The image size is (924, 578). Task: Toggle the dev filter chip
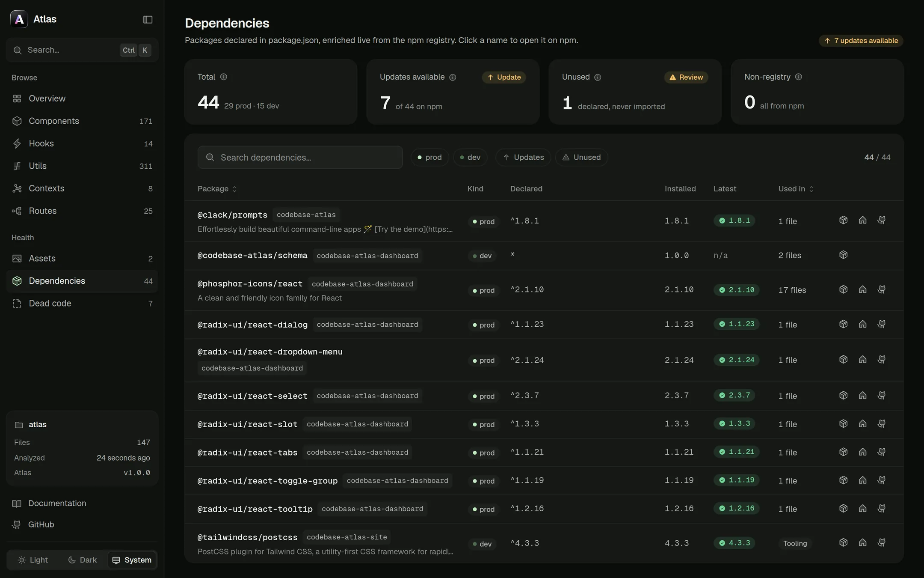pos(470,157)
